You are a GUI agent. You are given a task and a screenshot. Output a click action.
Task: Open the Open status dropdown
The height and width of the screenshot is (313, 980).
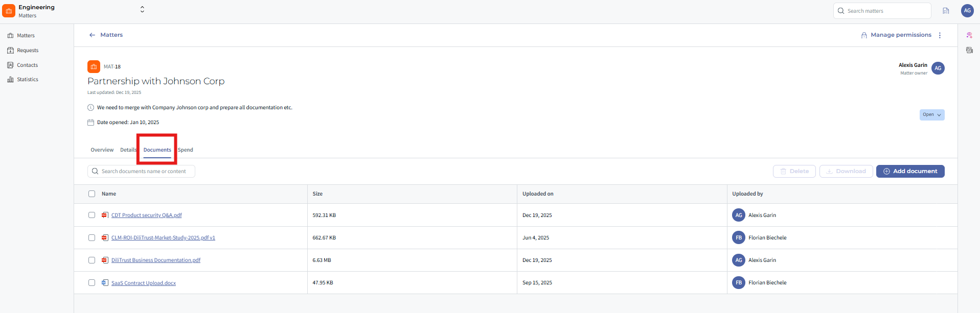point(931,115)
